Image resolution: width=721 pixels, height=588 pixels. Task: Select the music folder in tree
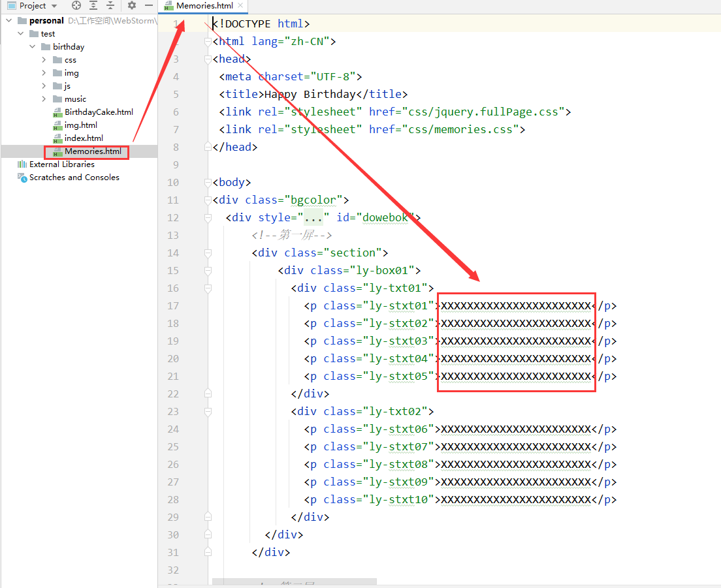pyautogui.click(x=75, y=99)
